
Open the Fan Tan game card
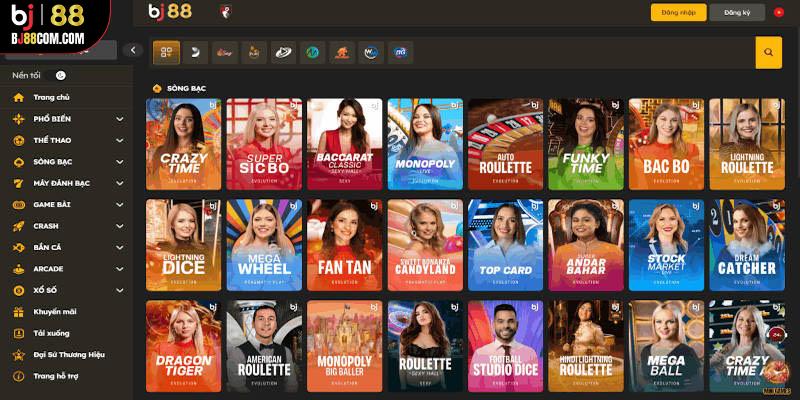point(344,245)
